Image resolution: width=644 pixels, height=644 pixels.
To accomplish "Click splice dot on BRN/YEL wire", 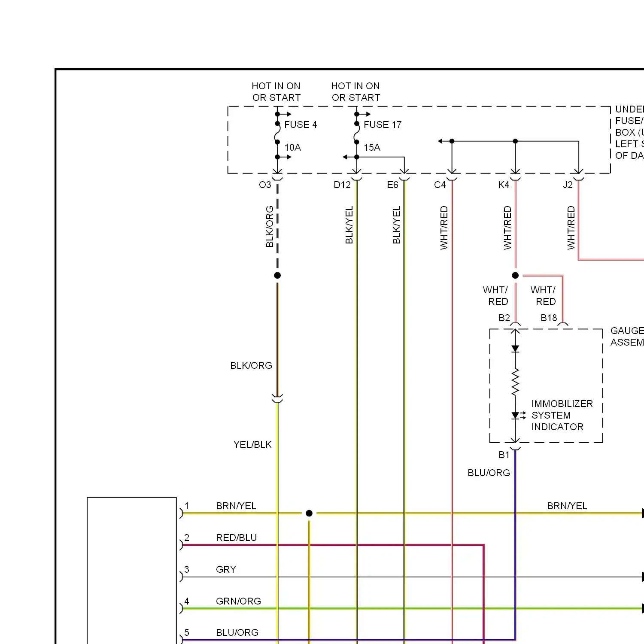I will [309, 513].
